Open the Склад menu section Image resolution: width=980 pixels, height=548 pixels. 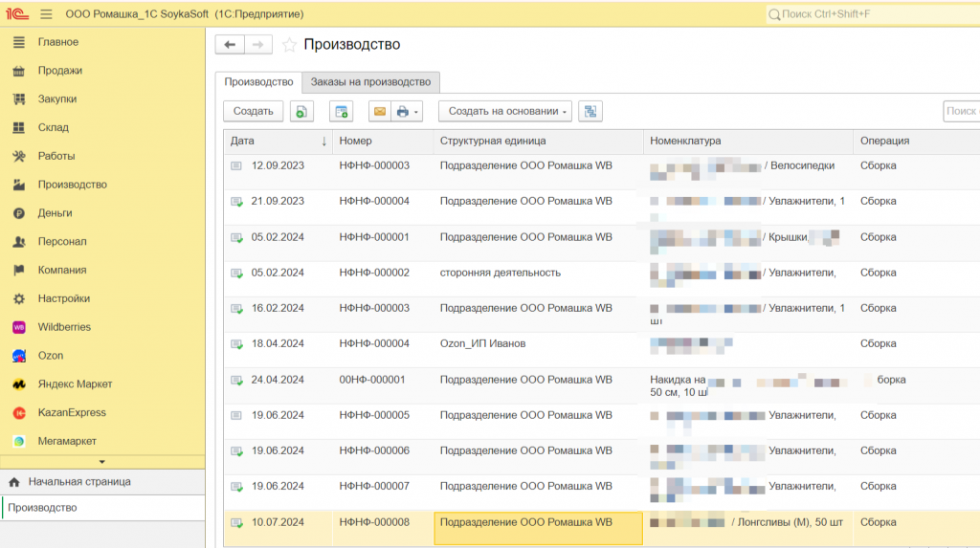click(x=53, y=127)
